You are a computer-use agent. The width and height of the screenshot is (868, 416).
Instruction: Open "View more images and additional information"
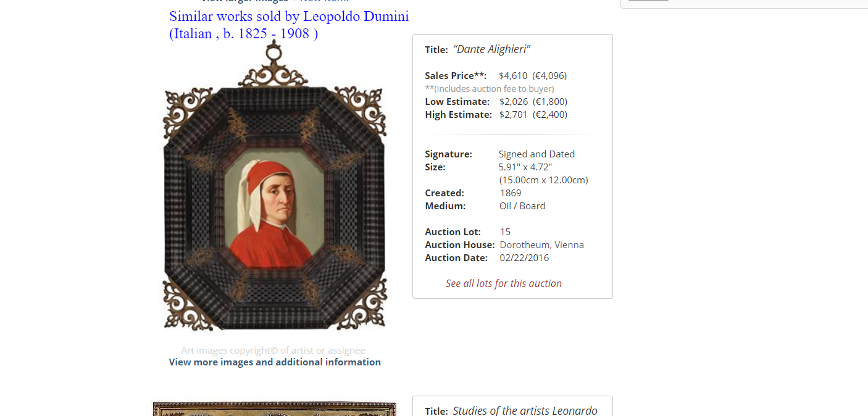(x=275, y=362)
